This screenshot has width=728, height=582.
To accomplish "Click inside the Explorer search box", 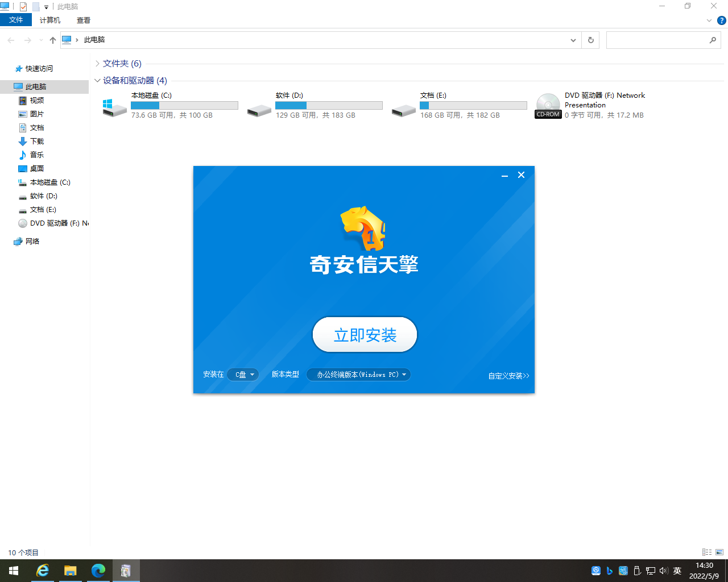I will (657, 40).
